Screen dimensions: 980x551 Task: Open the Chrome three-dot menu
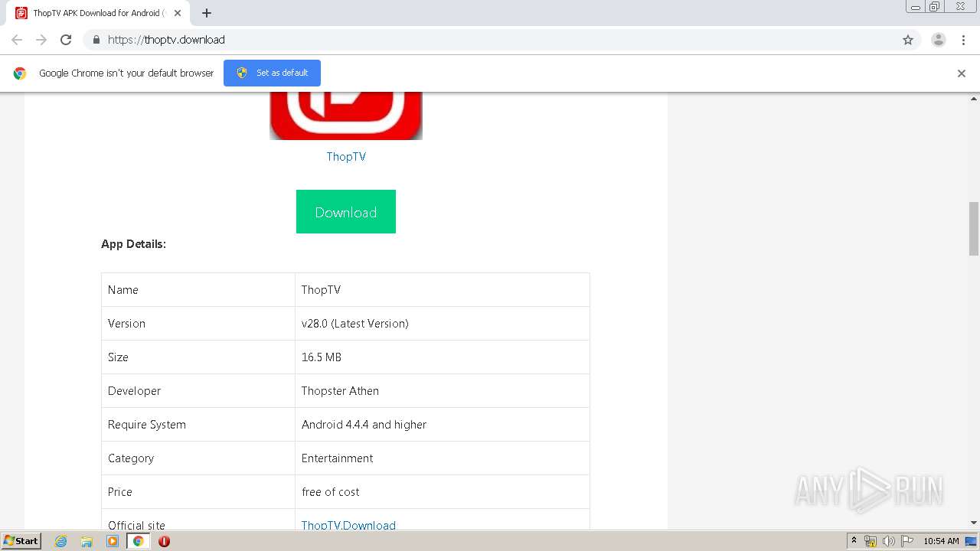click(x=963, y=40)
